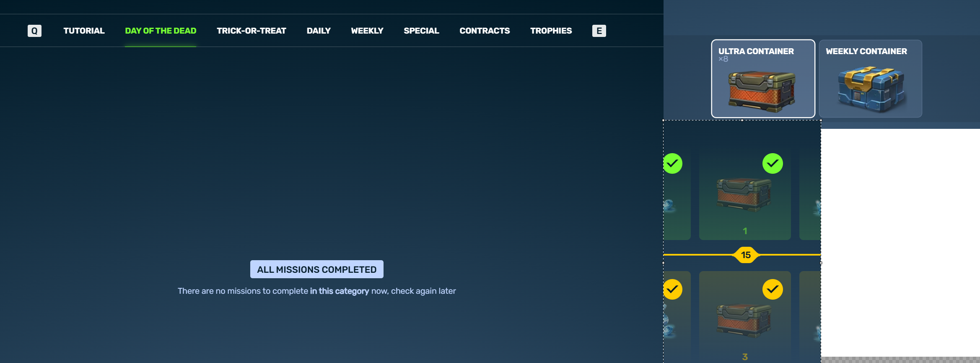
Task: Click the blue Weekly Container chest icon
Action: [871, 89]
